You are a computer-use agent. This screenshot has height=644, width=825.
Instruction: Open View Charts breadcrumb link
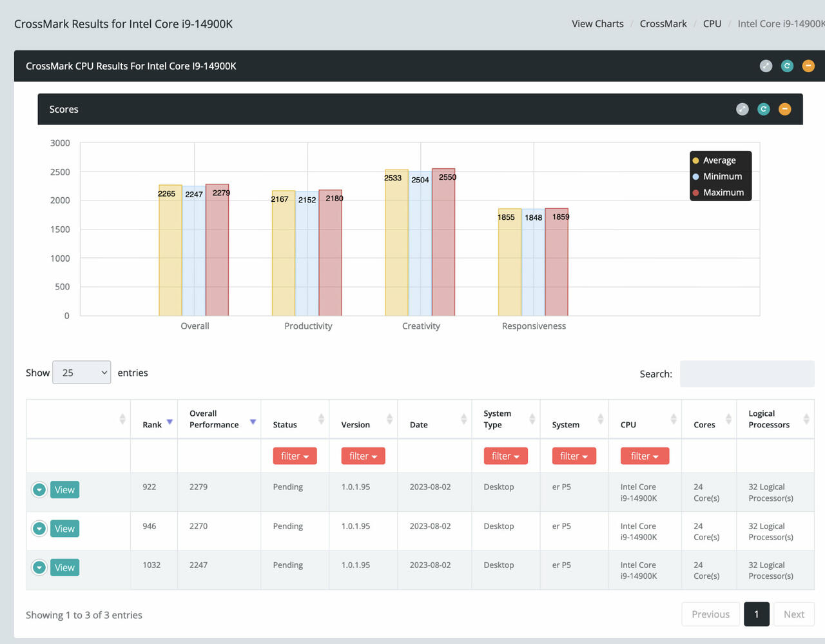click(x=597, y=24)
